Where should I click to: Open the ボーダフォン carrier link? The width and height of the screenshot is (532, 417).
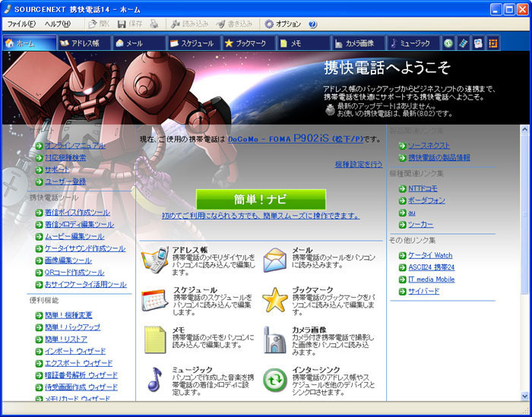coord(426,201)
